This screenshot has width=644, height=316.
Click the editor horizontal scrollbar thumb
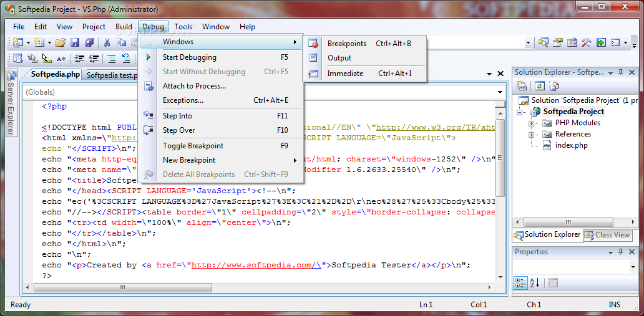click(122, 288)
